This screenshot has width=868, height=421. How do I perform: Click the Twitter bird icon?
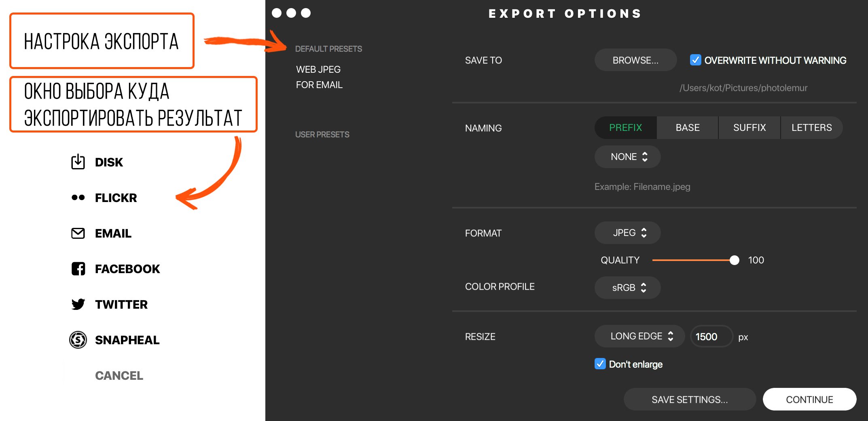point(78,304)
